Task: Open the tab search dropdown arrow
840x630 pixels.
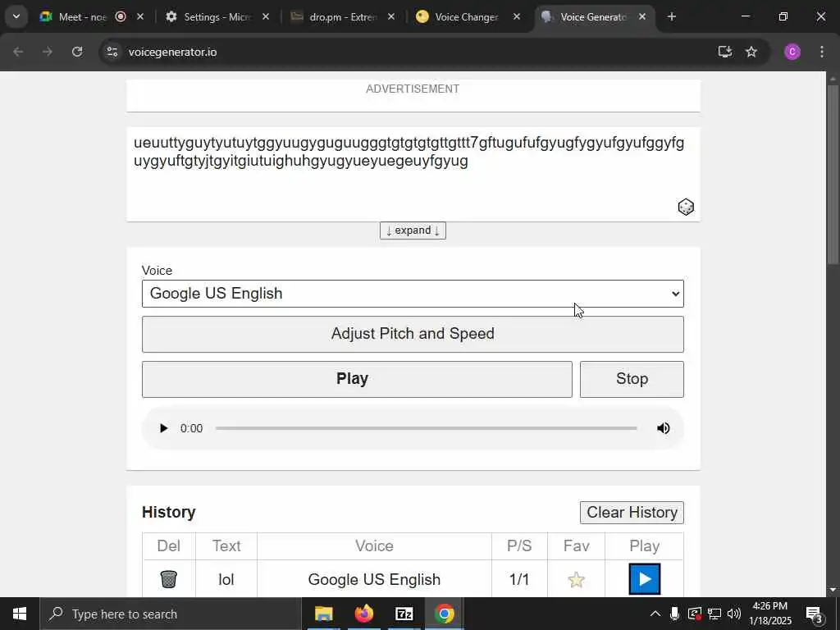Action: pos(16,16)
